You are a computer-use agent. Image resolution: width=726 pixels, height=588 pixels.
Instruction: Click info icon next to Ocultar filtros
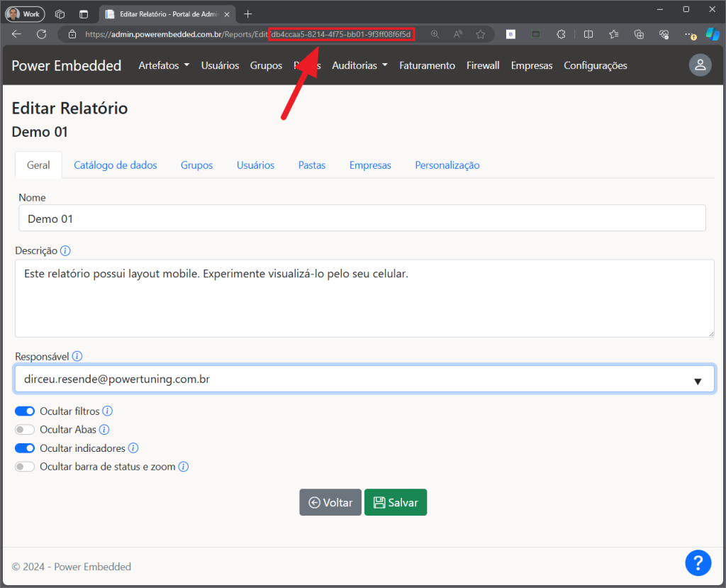click(x=108, y=411)
